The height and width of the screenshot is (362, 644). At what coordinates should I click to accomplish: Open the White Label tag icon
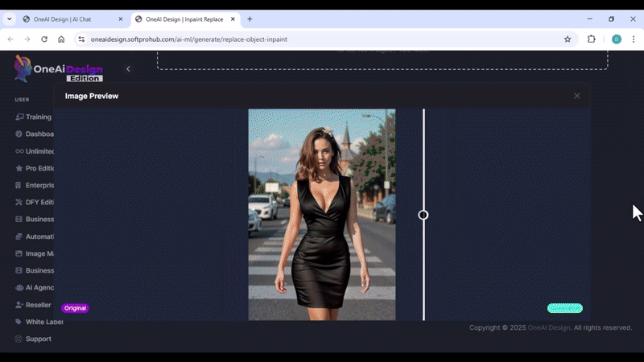[19, 322]
